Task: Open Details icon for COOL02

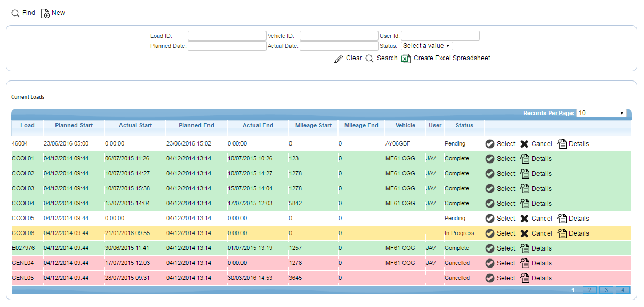Action: (525, 174)
